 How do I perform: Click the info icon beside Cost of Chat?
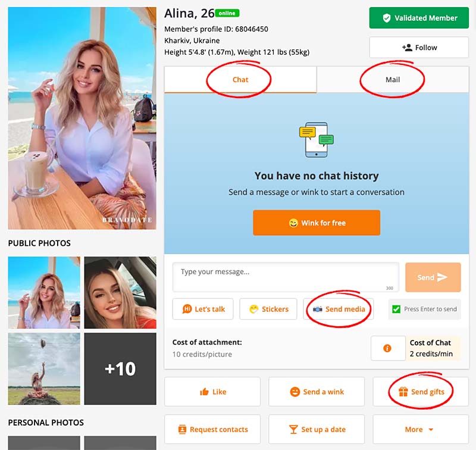tap(387, 348)
